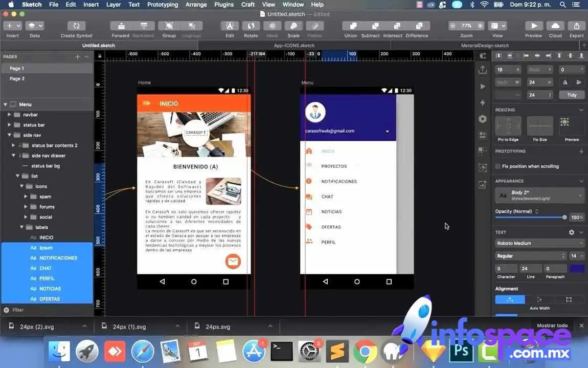
Task: Open the Regular font weight dropdown
Action: pos(531,256)
